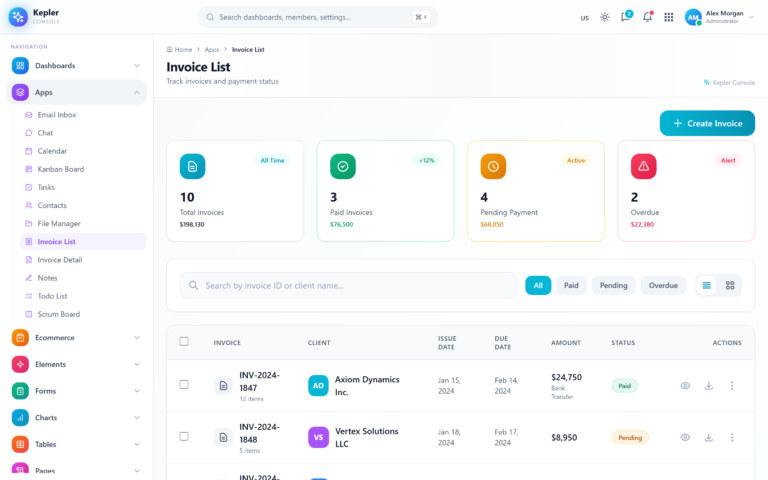Click the Home breadcrumb icon
Image resolution: width=768 pixels, height=480 pixels.
click(x=169, y=49)
